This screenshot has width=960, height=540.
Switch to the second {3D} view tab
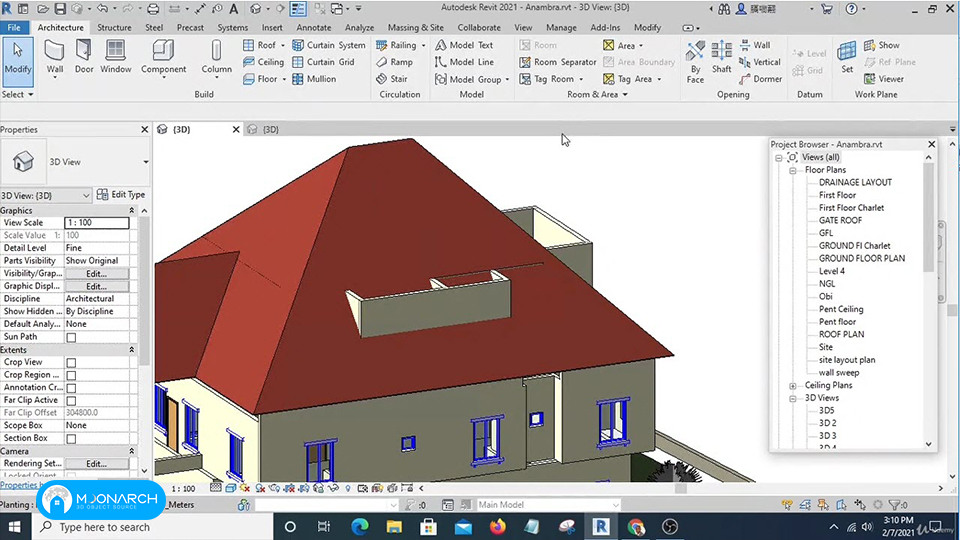(271, 130)
